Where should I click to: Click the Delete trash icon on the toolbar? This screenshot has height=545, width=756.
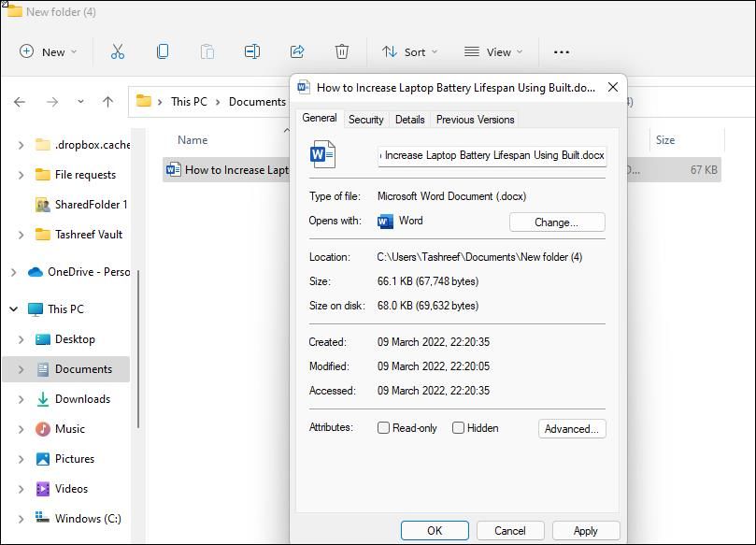click(342, 51)
